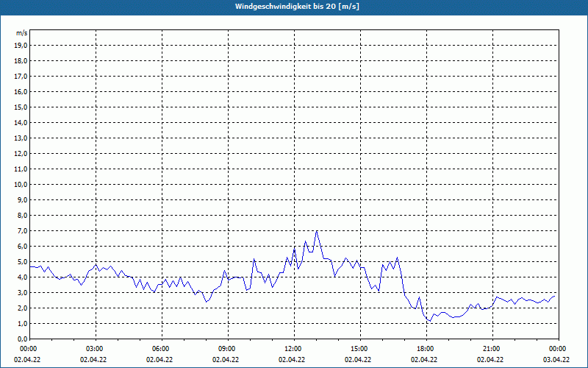Select the 8,0 y-axis value
The width and height of the screenshot is (588, 368).
22,215
